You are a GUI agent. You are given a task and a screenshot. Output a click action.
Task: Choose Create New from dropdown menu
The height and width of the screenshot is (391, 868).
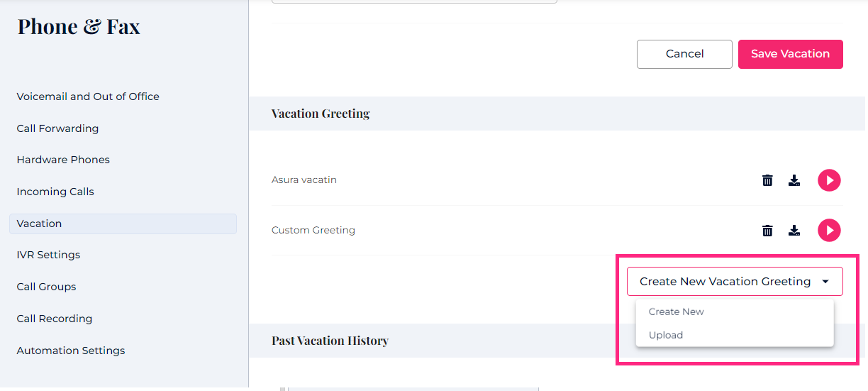tap(677, 312)
